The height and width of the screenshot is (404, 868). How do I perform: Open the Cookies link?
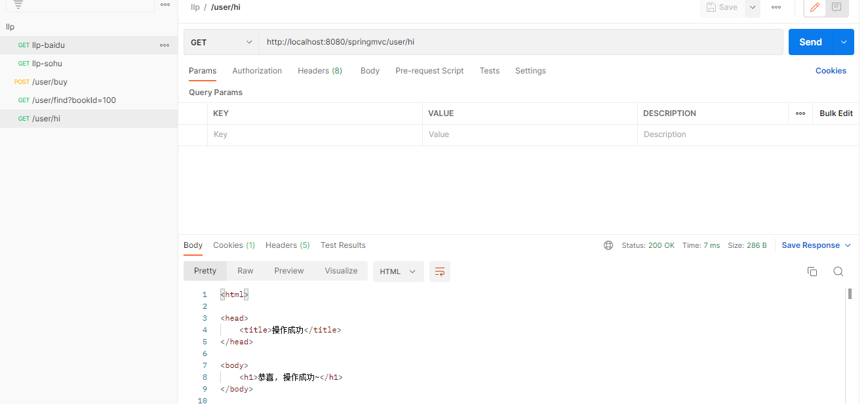coord(831,71)
